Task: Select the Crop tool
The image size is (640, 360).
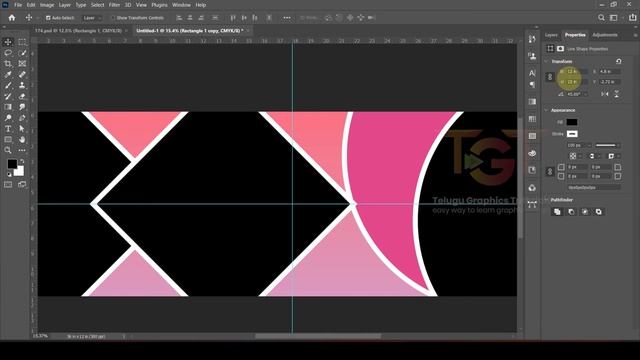Action: [x=8, y=64]
